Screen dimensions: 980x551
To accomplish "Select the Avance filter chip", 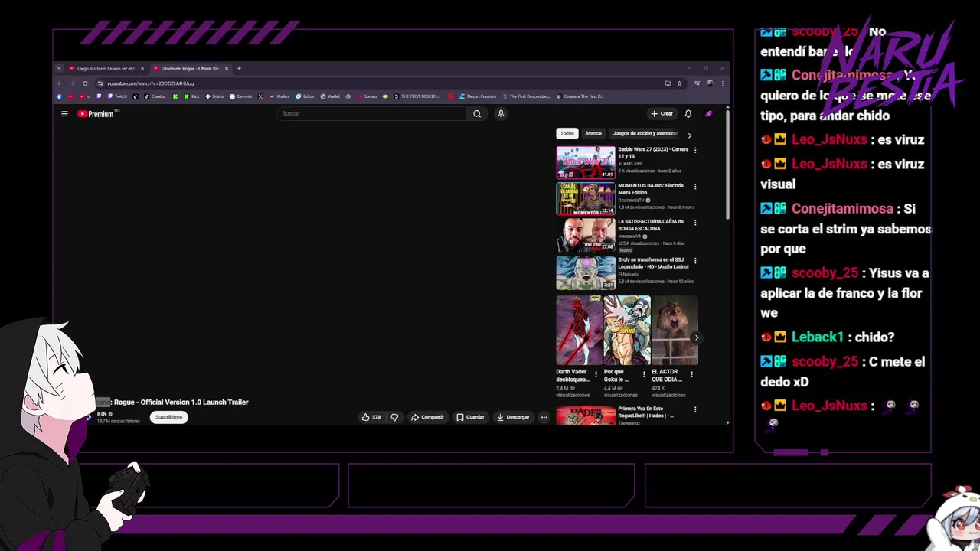I will pos(593,133).
